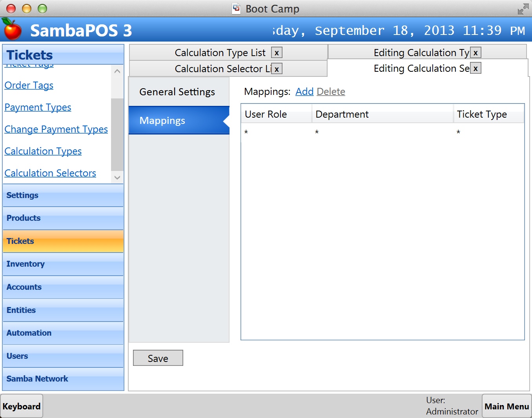Screen dimensions: 532x418
Task: Click Delete link next to Mappings
Action: coord(331,92)
